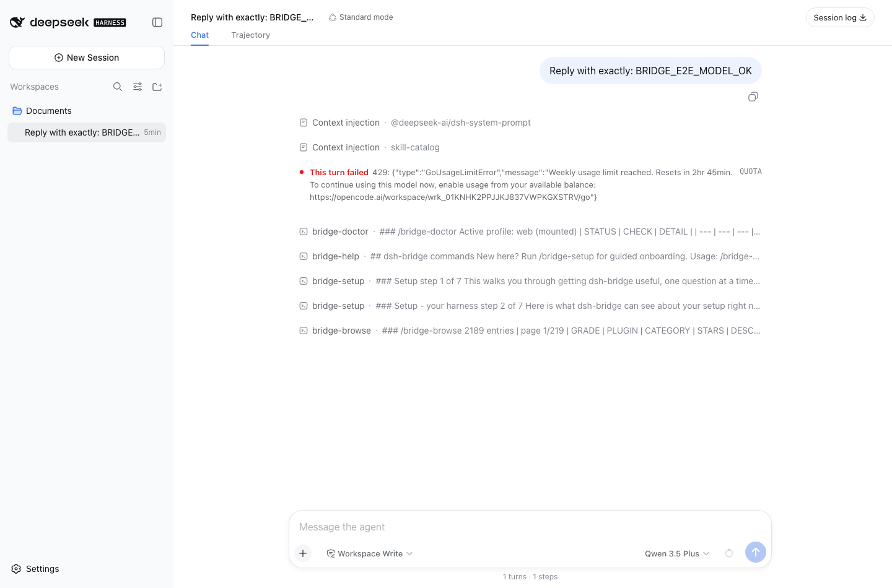892x588 pixels.
Task: Click the Documents folder icon
Action: [x=17, y=111]
